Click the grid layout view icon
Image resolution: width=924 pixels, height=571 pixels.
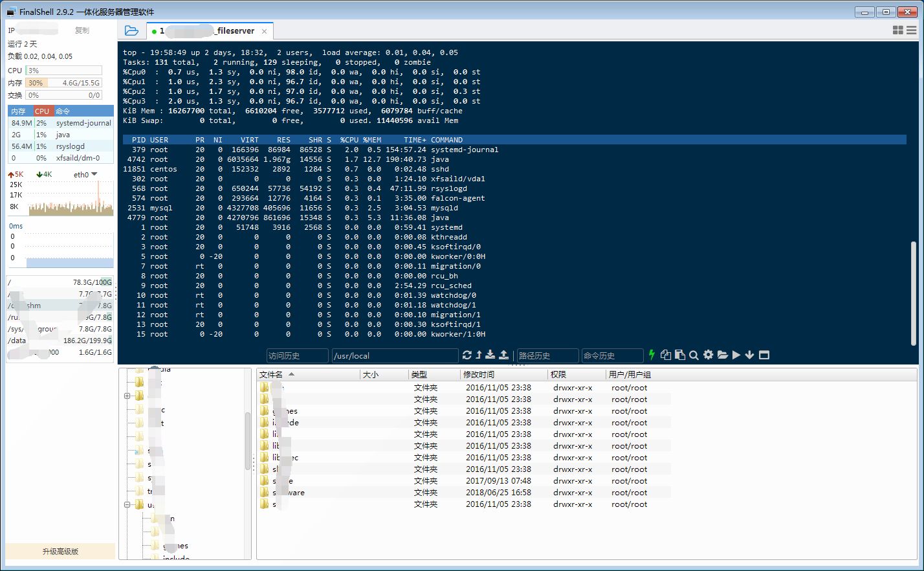[897, 30]
